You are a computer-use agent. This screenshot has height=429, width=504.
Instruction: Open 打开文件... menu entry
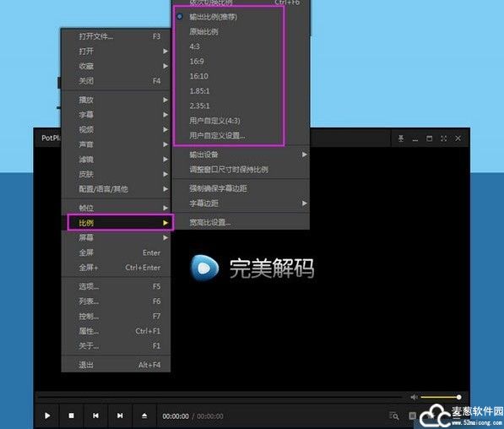tap(116, 36)
